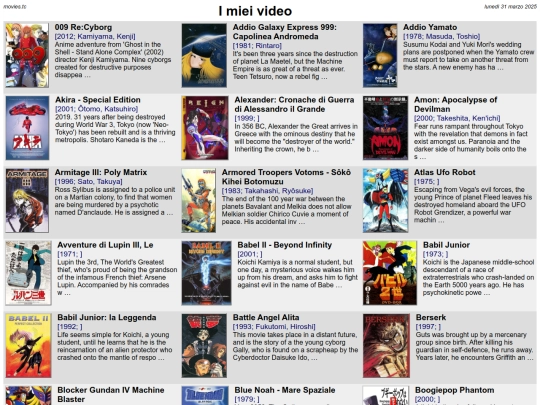Click the title Akira - Special Edition
Viewport: 540px width, 405px height.
(98, 100)
